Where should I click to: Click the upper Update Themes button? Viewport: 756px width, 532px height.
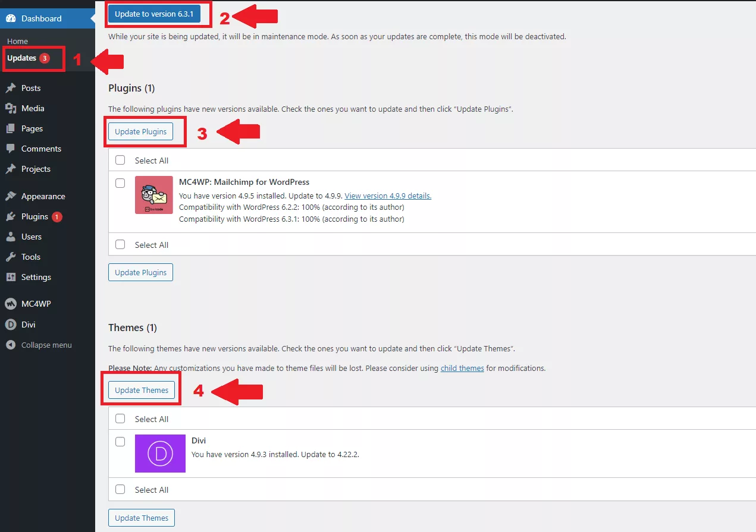coord(142,390)
